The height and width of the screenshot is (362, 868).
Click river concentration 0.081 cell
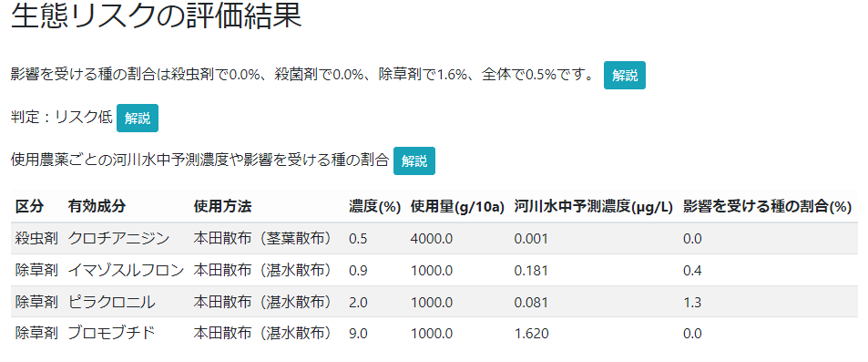(x=531, y=302)
